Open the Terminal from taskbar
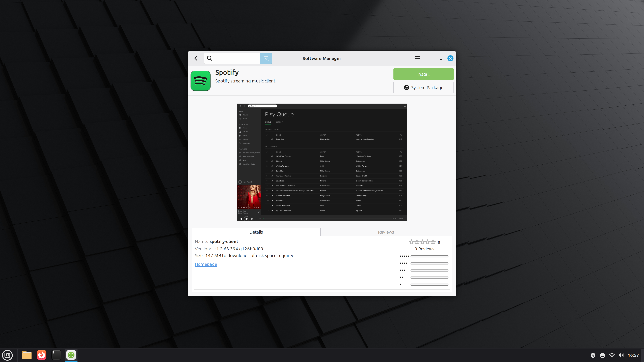 (x=56, y=355)
